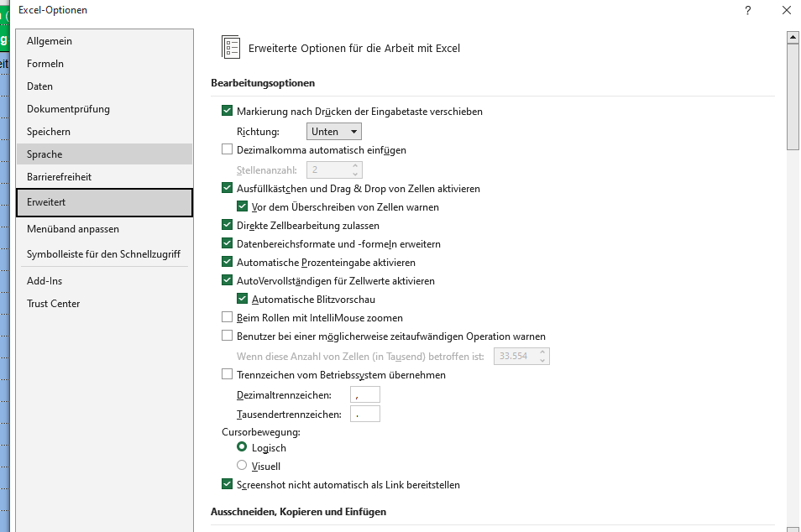Viewport: 801px width, 532px height.
Task: Enable Beim Rollen mit IntelliMouse zoomen
Action: tap(227, 317)
